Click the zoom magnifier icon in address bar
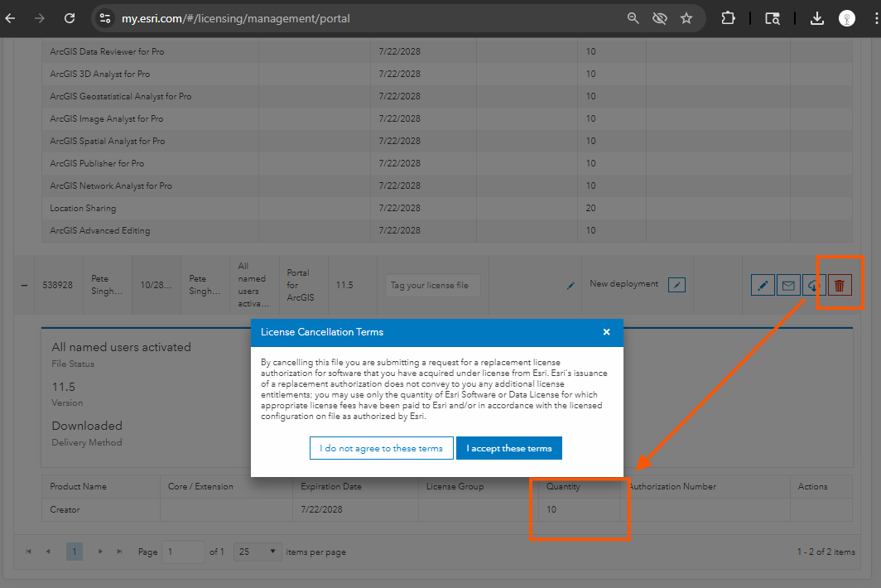The width and height of the screenshot is (881, 588). tap(633, 18)
